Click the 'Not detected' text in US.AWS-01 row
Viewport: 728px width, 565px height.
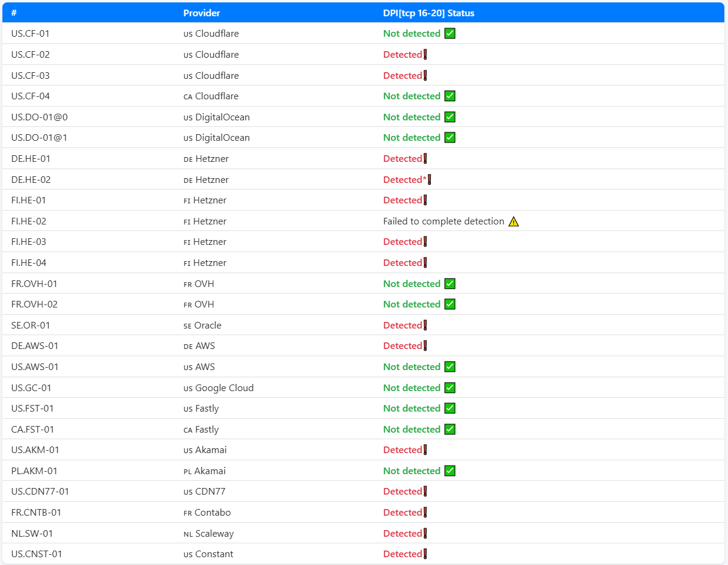click(412, 367)
